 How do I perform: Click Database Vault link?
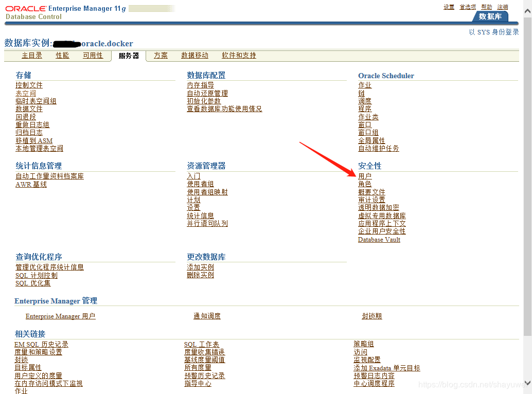coord(379,240)
